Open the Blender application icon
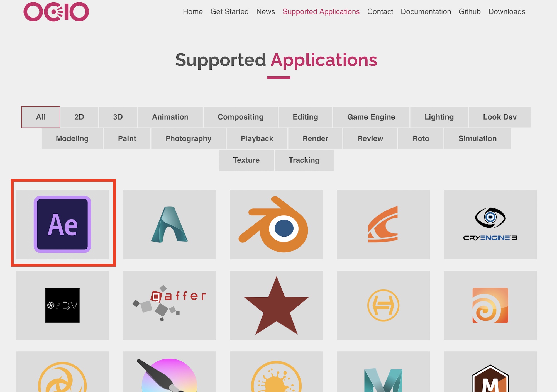 tap(276, 224)
